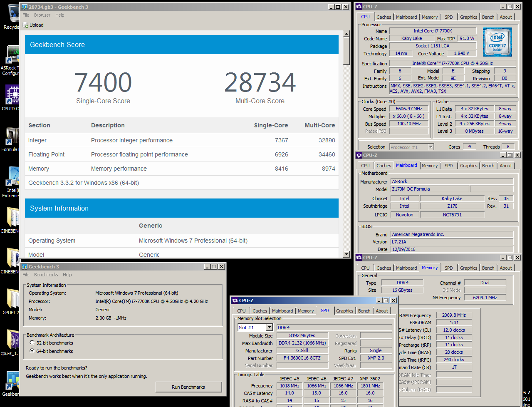The width and height of the screenshot is (532, 407).
Task: Open the upper CINEBENCH folder icon
Action: [12, 217]
